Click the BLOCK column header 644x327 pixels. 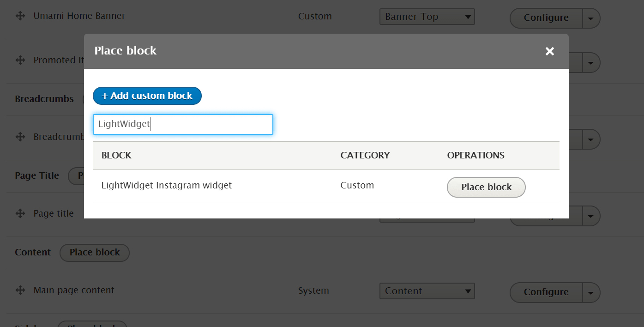pos(116,155)
